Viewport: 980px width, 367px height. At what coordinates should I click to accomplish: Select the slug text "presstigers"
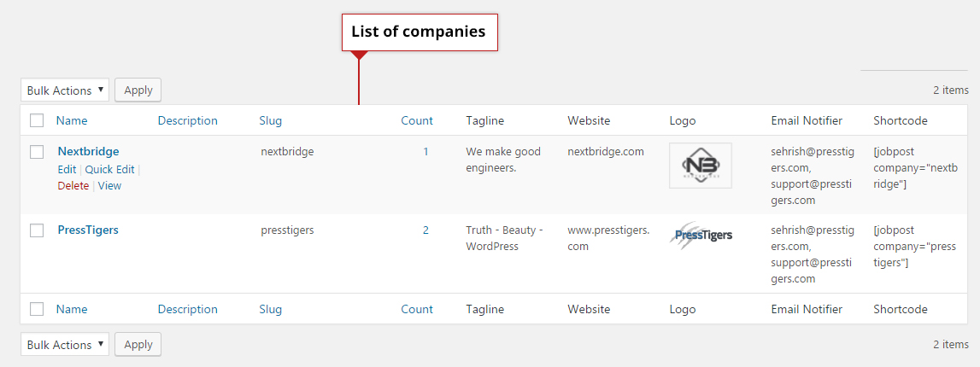coord(287,230)
